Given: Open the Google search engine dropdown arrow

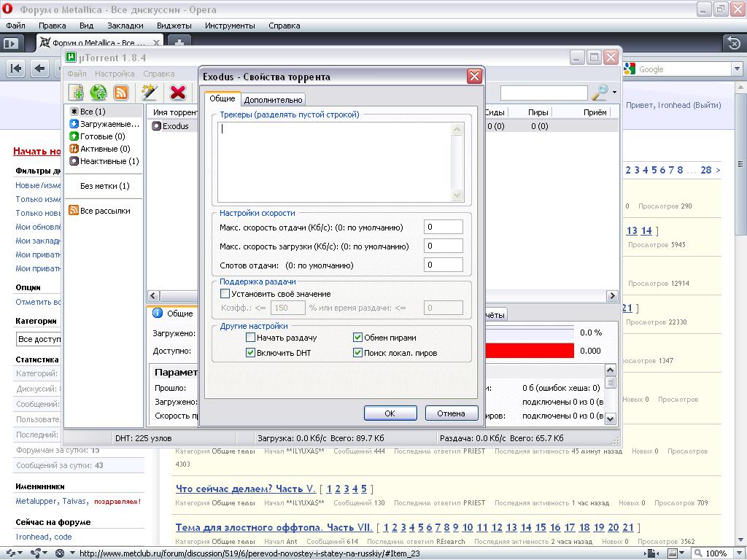Looking at the screenshot, I should (735, 69).
